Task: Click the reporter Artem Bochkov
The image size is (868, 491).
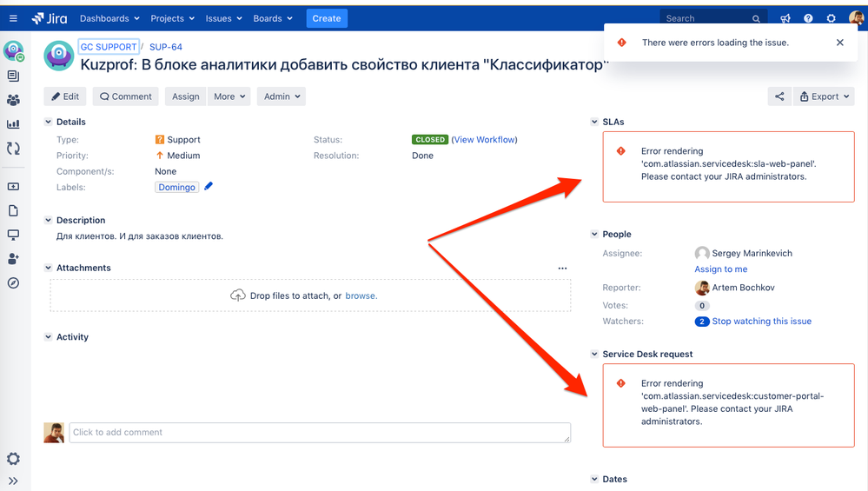Action: tap(744, 288)
